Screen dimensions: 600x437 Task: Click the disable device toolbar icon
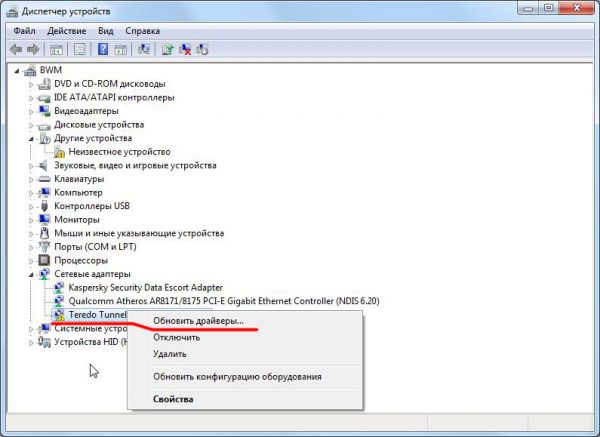(202, 49)
